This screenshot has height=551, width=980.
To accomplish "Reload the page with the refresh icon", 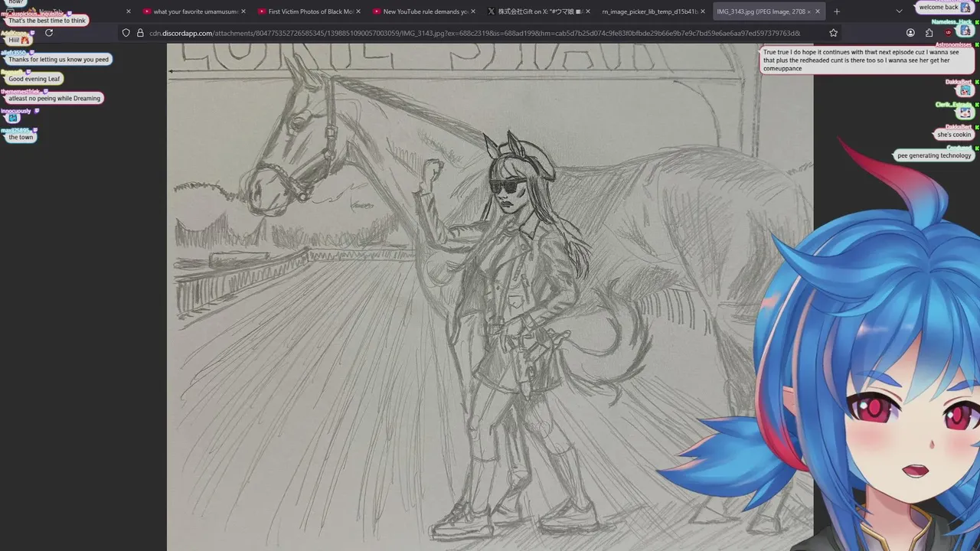I will coord(49,33).
